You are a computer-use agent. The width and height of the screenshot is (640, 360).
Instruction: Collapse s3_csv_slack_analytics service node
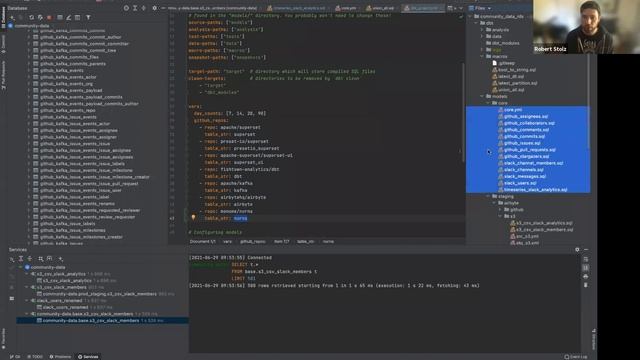27,274
